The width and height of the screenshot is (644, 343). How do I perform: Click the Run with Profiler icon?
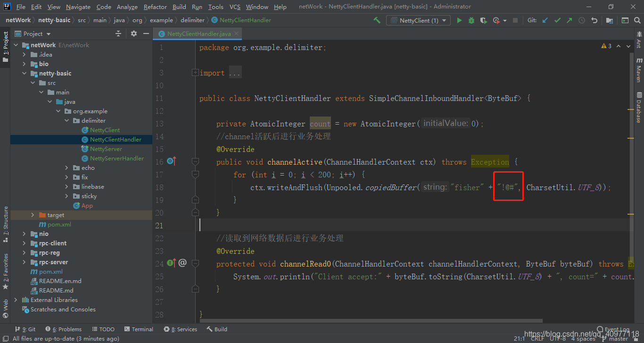496,20
